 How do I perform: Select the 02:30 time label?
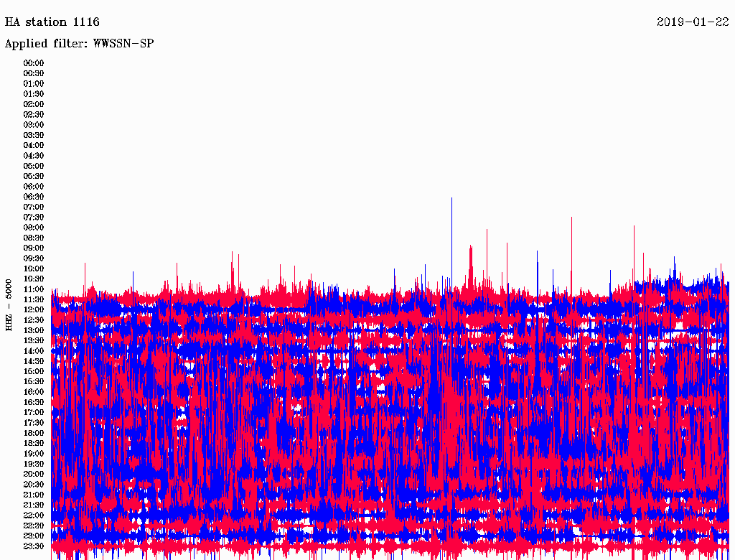coord(34,114)
